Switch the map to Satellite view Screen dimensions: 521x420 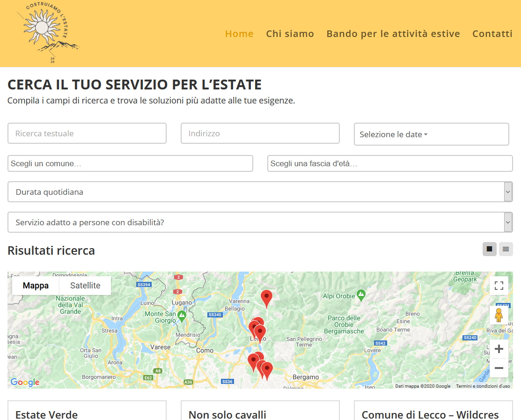tap(85, 286)
